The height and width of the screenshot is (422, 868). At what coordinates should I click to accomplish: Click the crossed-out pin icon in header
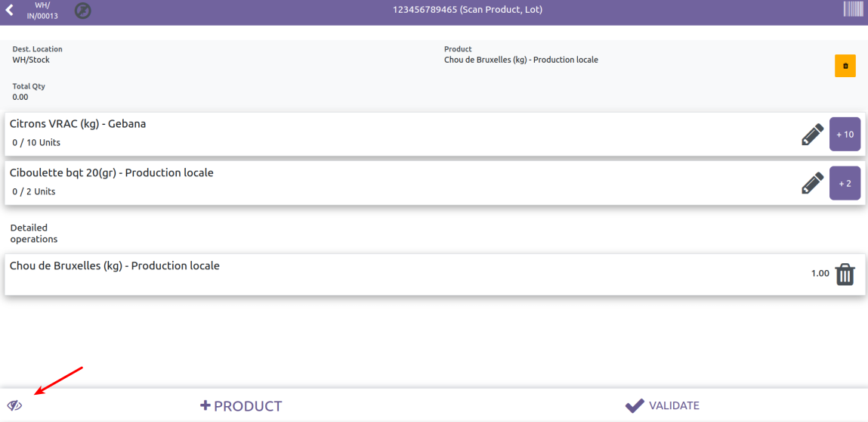(x=83, y=11)
